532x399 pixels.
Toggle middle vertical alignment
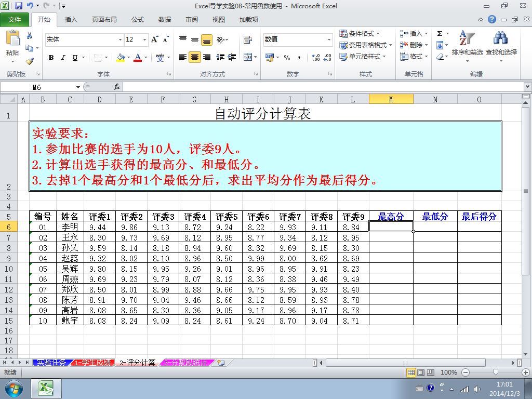pyautogui.click(x=195, y=39)
